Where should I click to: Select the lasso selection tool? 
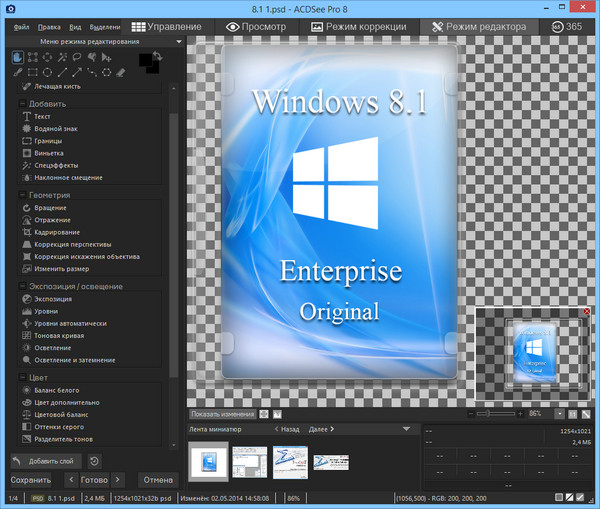(x=77, y=58)
